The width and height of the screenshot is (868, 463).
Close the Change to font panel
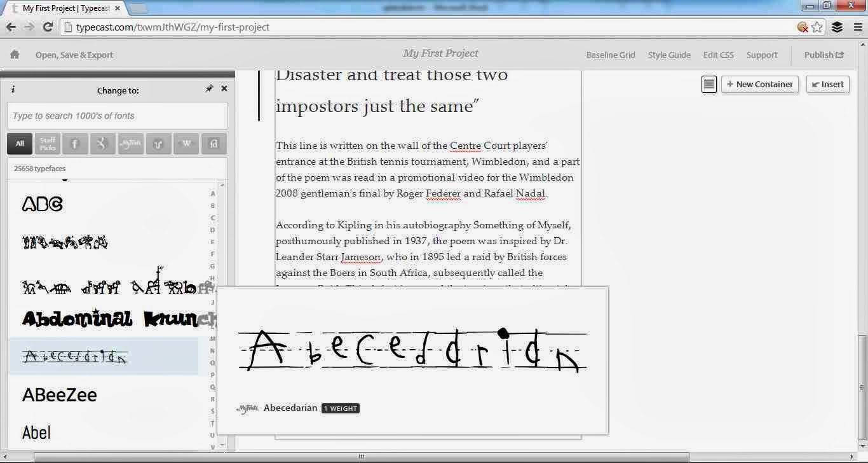click(224, 89)
